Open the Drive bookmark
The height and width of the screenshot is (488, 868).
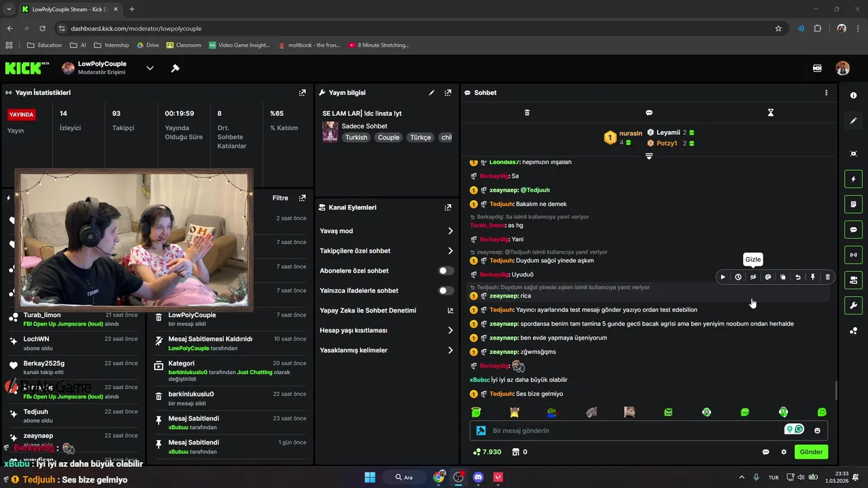(148, 45)
